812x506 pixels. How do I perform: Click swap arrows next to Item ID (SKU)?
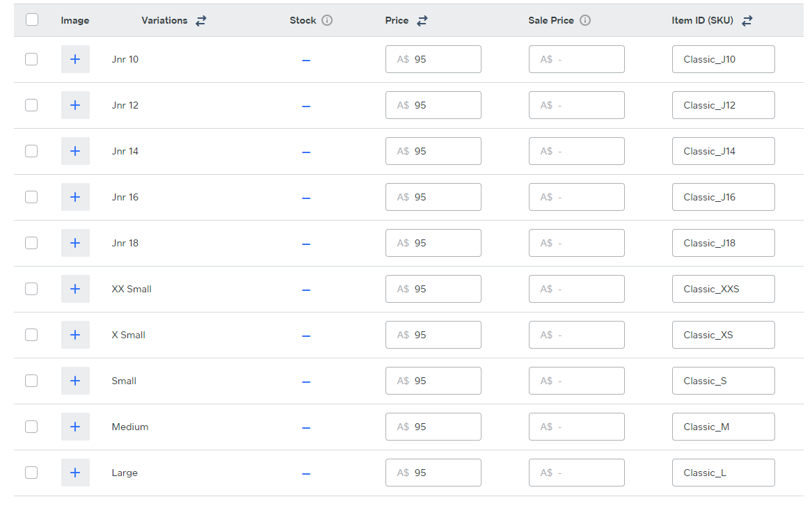(x=747, y=21)
